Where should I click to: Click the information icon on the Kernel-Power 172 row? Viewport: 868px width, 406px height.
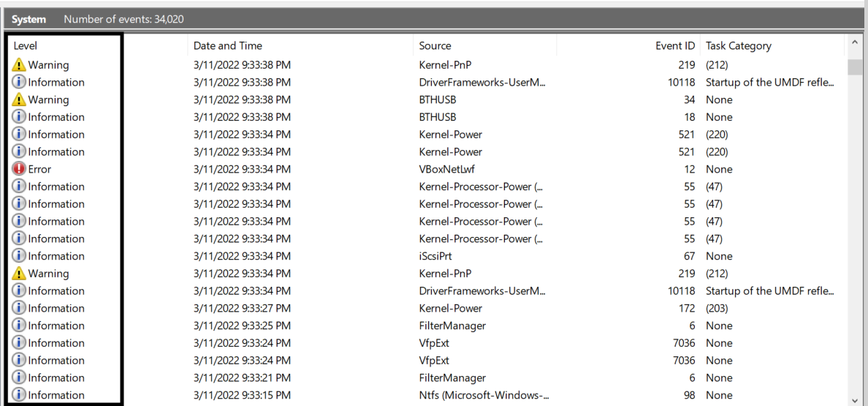click(x=19, y=308)
